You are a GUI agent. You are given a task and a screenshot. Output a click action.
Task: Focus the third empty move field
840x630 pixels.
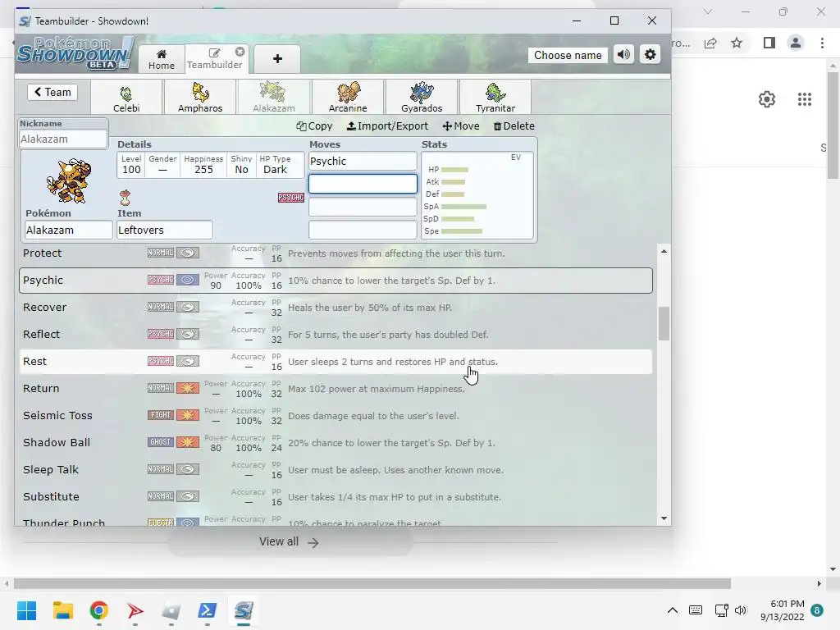(363, 207)
